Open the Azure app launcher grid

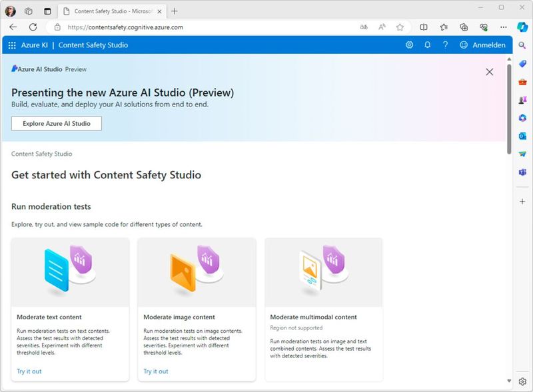click(x=12, y=45)
